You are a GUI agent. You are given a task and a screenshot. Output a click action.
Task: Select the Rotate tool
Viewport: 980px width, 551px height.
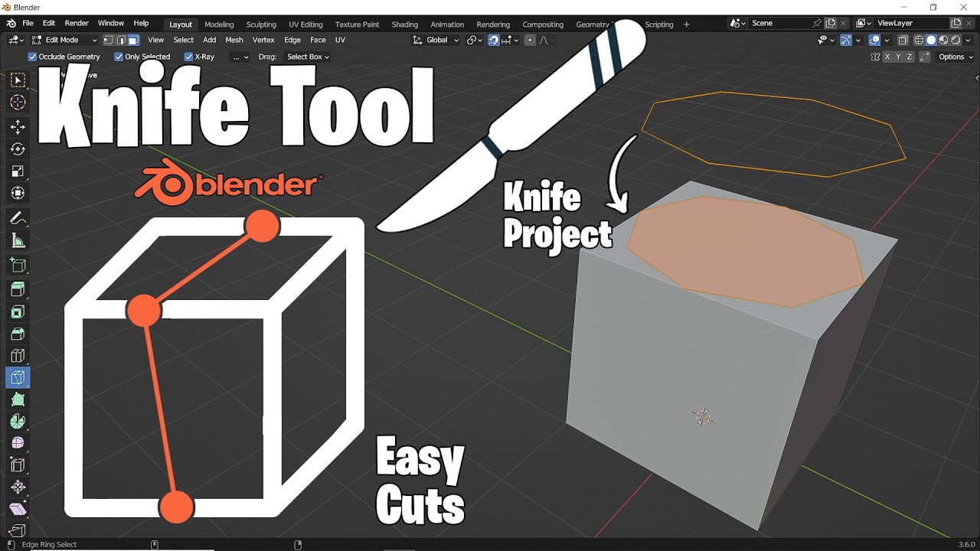(x=18, y=148)
